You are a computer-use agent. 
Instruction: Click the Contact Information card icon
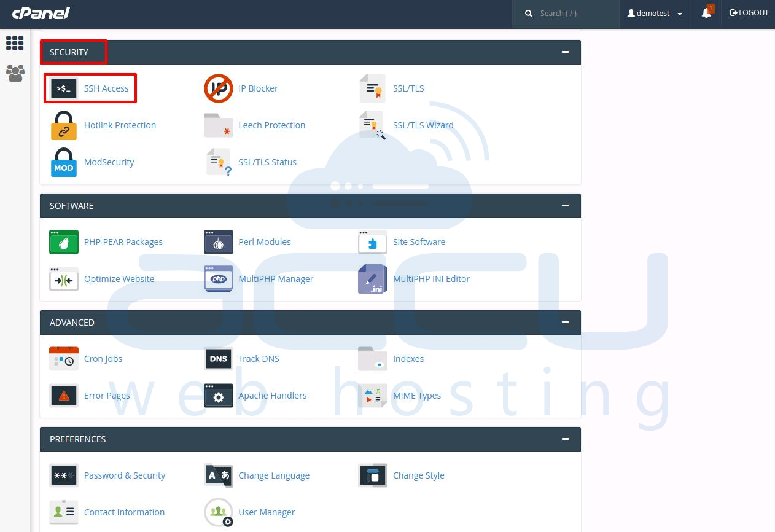coord(64,512)
